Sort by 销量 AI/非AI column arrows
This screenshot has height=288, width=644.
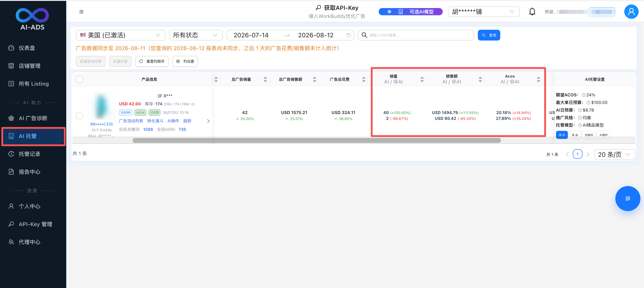tap(422, 79)
